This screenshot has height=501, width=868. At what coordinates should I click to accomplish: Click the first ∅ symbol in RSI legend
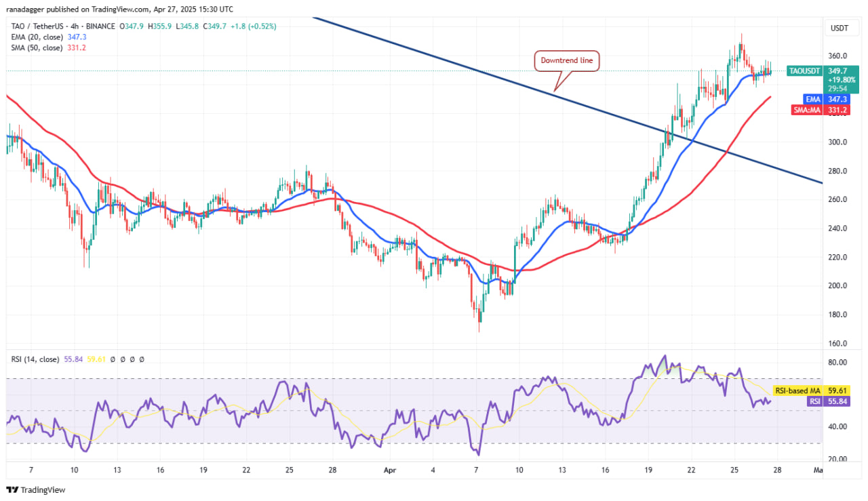(111, 359)
